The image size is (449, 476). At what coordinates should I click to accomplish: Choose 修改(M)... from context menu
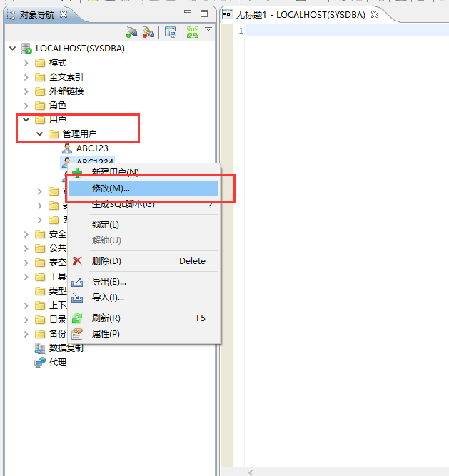point(143,188)
